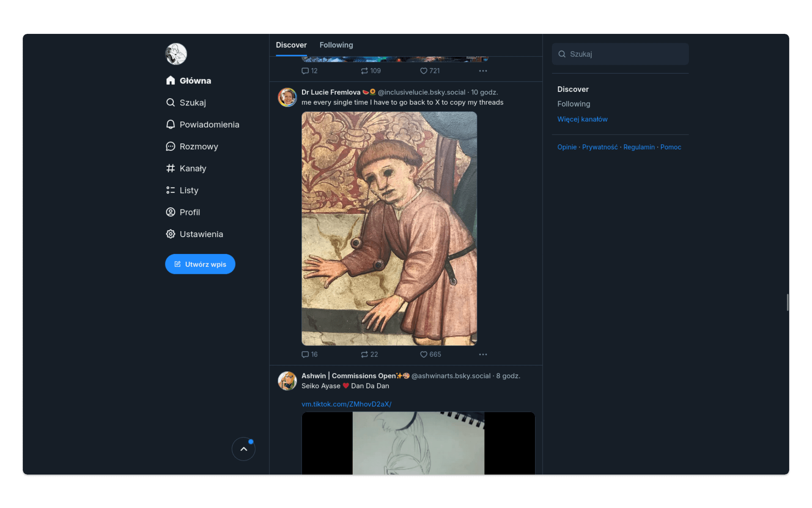
Task: Click the 10 godz. timestamp on Lucie's post
Action: [485, 92]
